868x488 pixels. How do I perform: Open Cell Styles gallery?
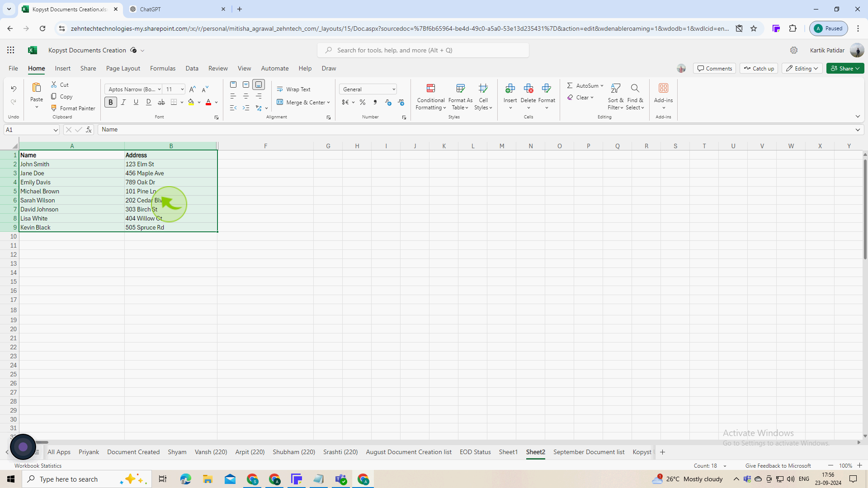[x=483, y=97]
